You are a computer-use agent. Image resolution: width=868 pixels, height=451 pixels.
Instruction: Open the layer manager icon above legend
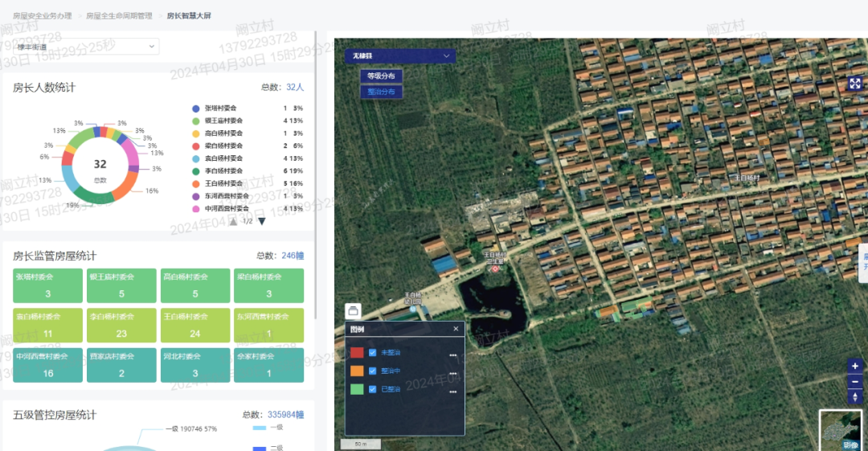coord(353,311)
